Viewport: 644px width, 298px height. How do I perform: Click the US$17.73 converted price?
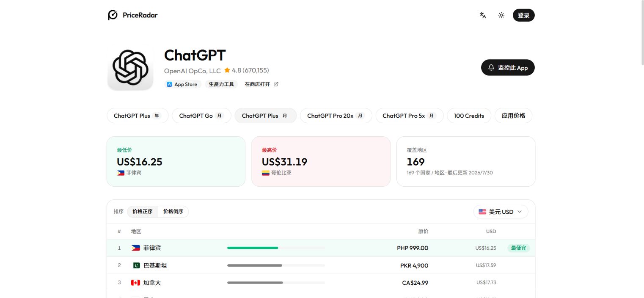pos(486,283)
